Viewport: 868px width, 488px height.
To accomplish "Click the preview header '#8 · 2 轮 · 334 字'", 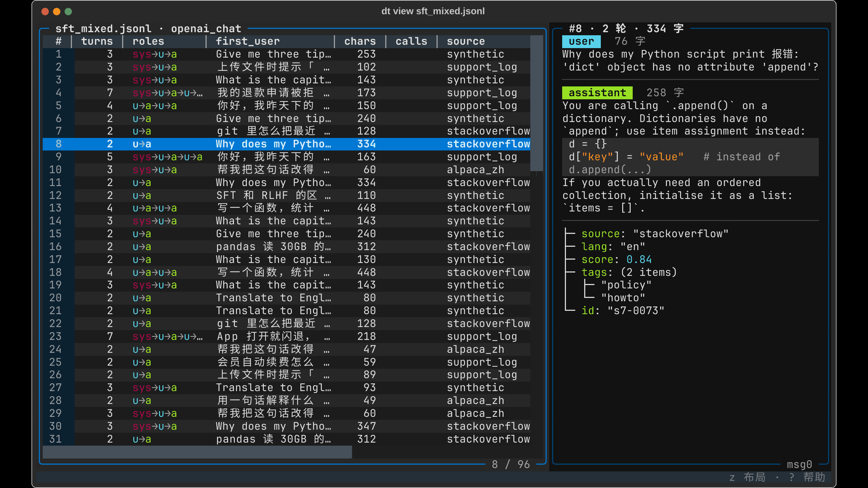I will 626,29.
